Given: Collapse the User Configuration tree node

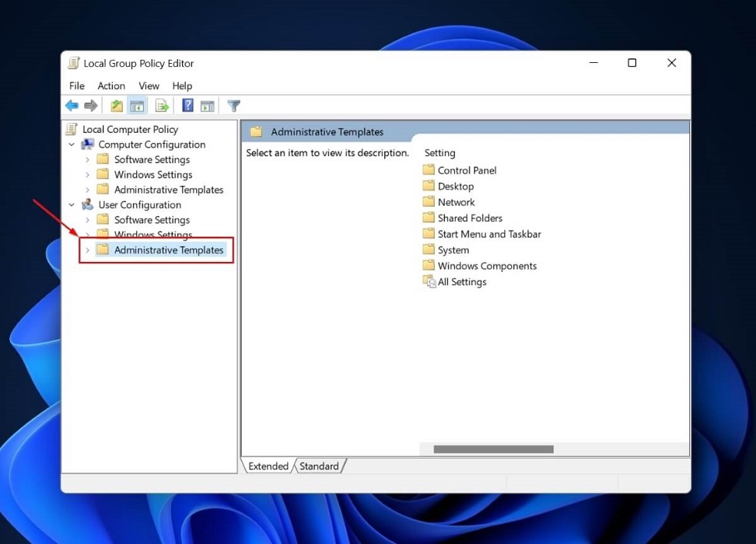Looking at the screenshot, I should coord(71,204).
